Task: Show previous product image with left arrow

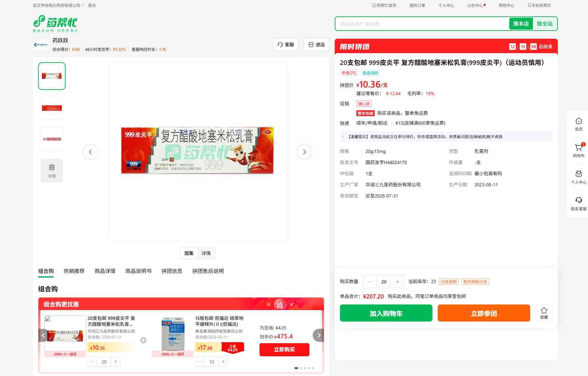Action: coord(91,152)
